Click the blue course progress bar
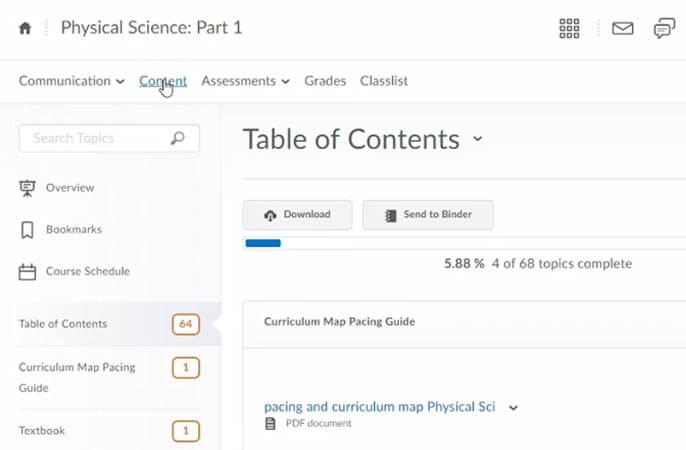686x450 pixels. [263, 243]
